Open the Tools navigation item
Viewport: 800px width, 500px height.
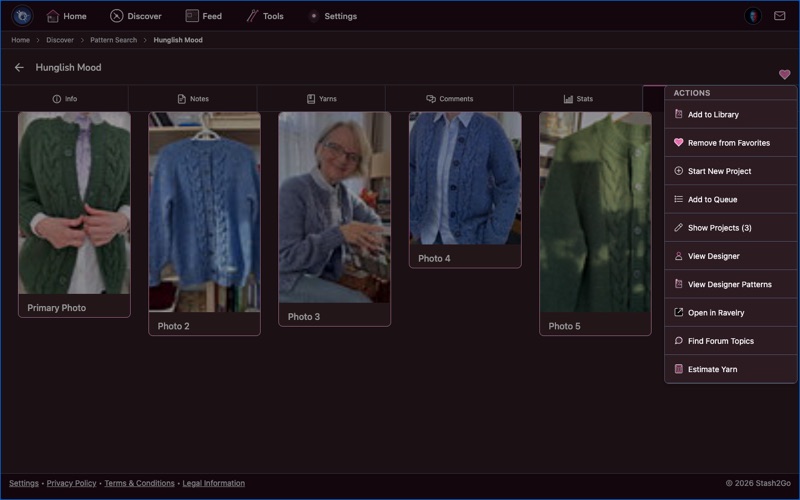(x=265, y=16)
